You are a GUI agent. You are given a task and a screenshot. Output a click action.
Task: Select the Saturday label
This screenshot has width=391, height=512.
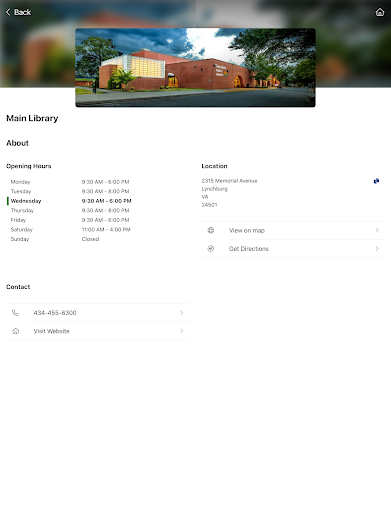coord(22,230)
